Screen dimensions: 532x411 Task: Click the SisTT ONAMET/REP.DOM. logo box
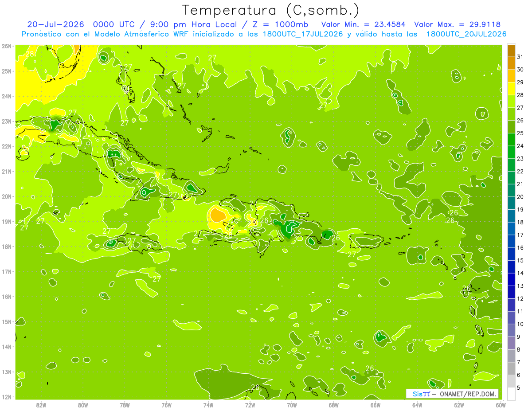(x=452, y=394)
